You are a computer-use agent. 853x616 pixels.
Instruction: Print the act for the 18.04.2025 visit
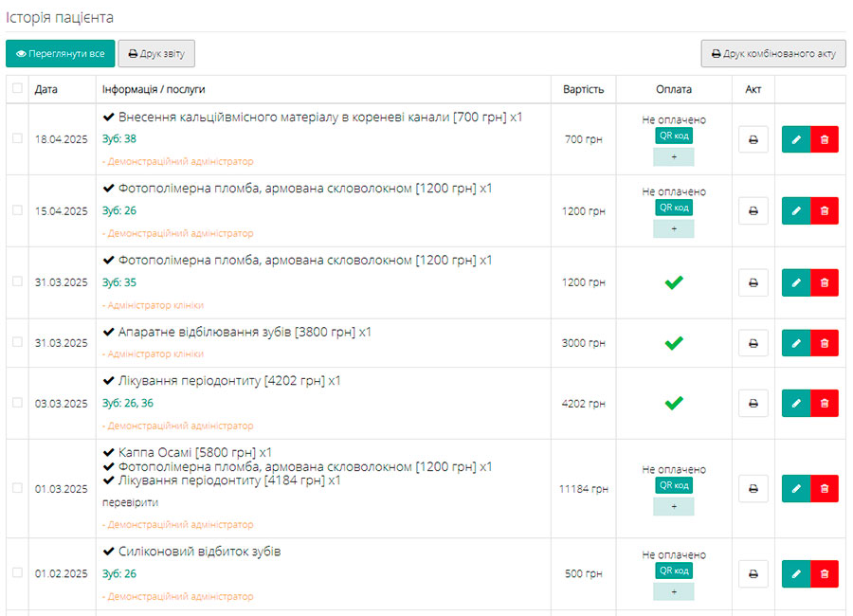click(753, 139)
